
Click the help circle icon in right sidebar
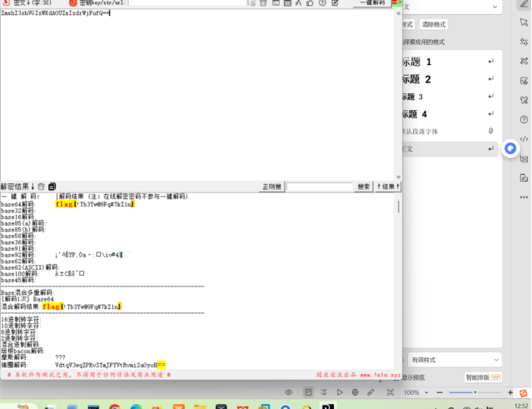point(524,119)
